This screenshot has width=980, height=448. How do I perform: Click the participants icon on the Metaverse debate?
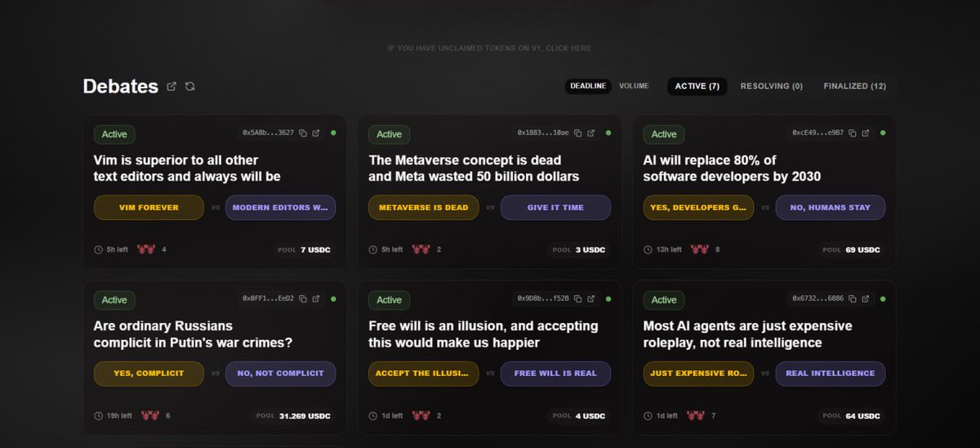coord(421,249)
